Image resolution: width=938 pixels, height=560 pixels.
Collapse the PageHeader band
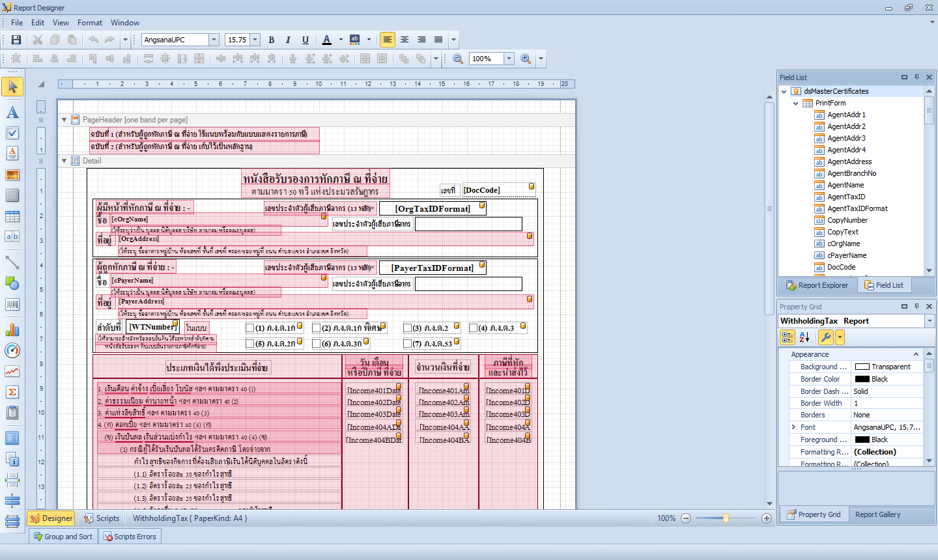pyautogui.click(x=64, y=120)
